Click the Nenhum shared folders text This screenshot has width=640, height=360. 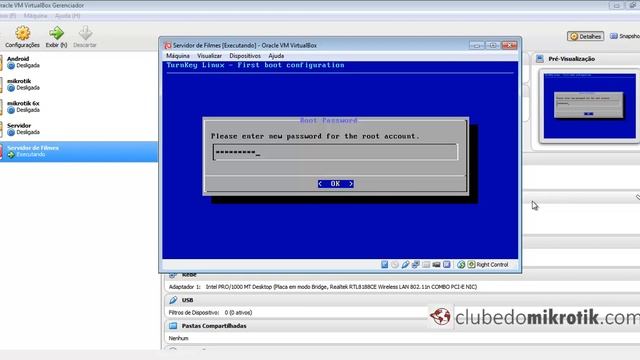[178, 338]
